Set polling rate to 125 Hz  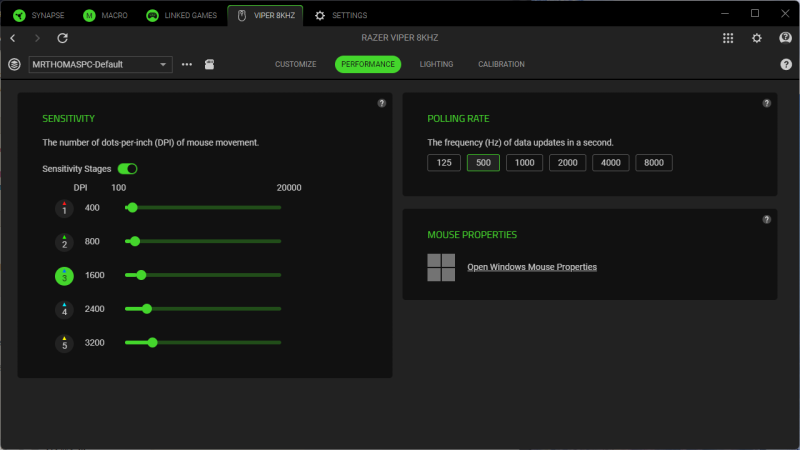(x=444, y=163)
